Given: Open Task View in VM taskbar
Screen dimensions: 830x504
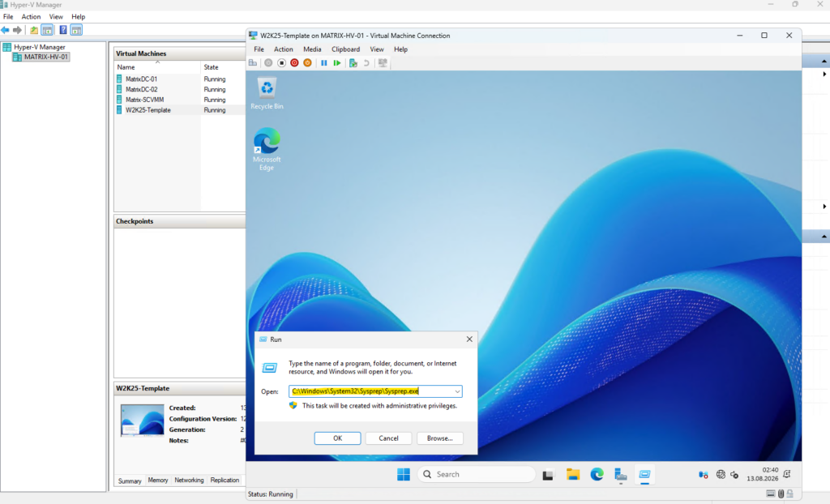Looking at the screenshot, I should point(548,475).
